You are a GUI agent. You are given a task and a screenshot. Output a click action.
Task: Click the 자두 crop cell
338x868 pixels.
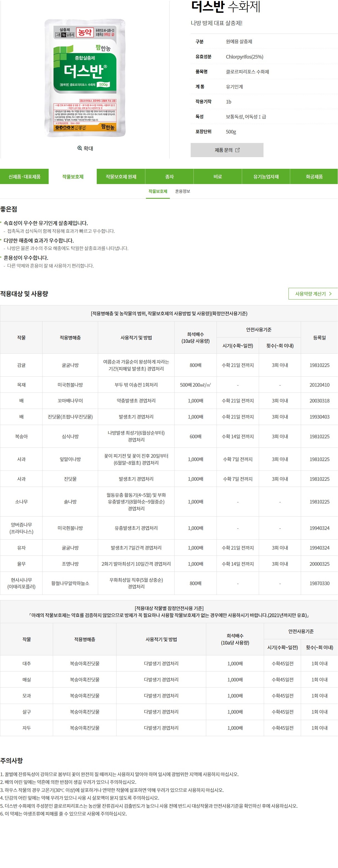click(x=27, y=728)
